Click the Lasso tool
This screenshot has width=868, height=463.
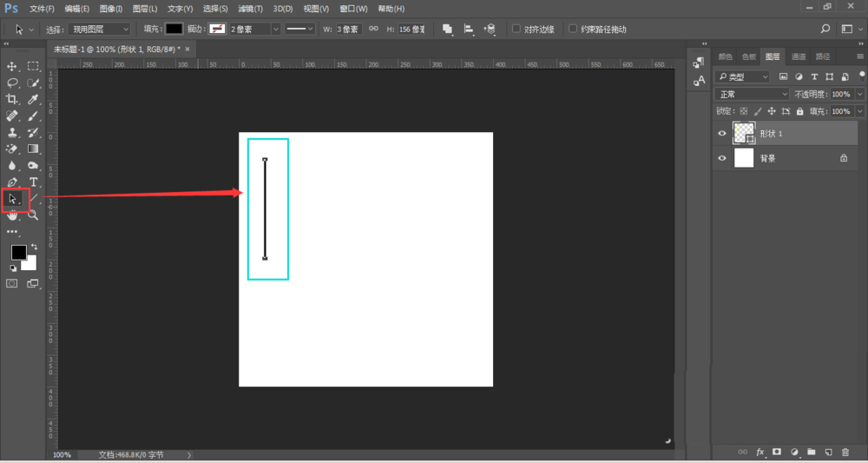pos(12,83)
